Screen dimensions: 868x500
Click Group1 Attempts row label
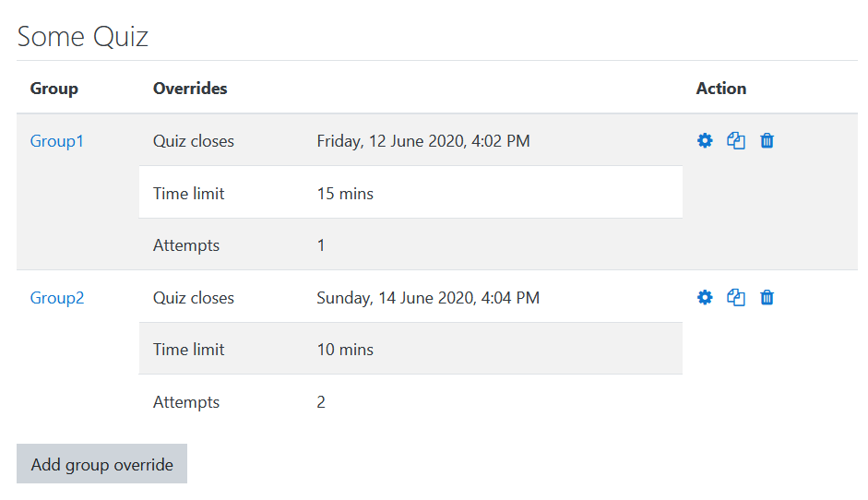click(186, 245)
